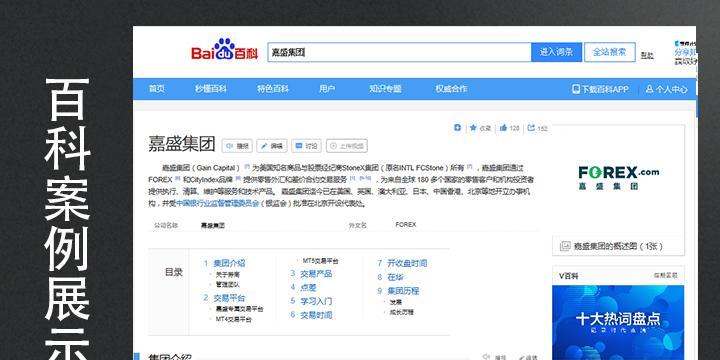The width and height of the screenshot is (720, 360).
Task: Open the 特色百科 navigation tab
Action: click(273, 89)
